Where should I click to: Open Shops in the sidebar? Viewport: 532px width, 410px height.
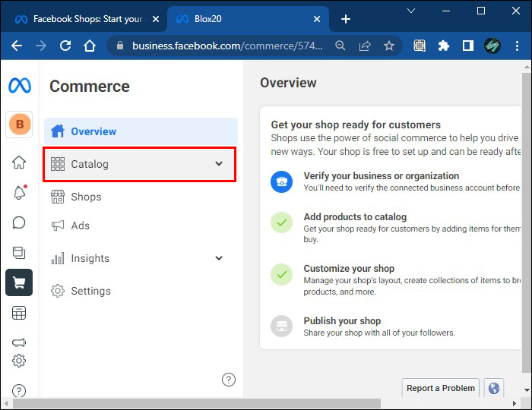click(x=86, y=197)
